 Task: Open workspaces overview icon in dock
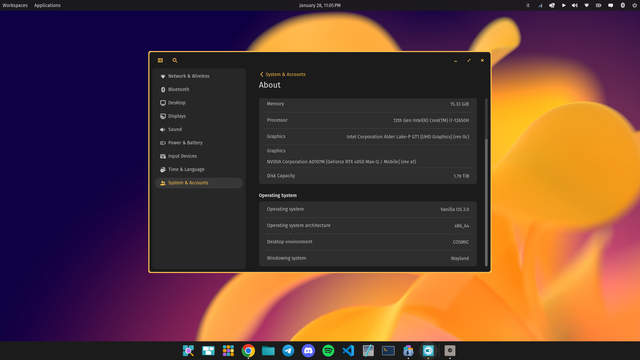point(208,351)
